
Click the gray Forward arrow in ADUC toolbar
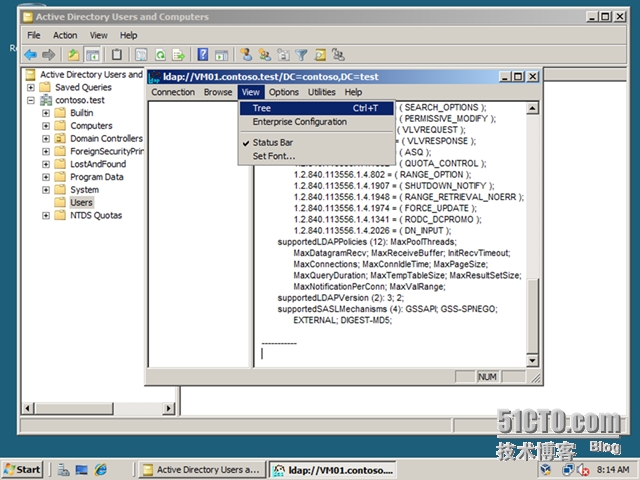coord(49,54)
